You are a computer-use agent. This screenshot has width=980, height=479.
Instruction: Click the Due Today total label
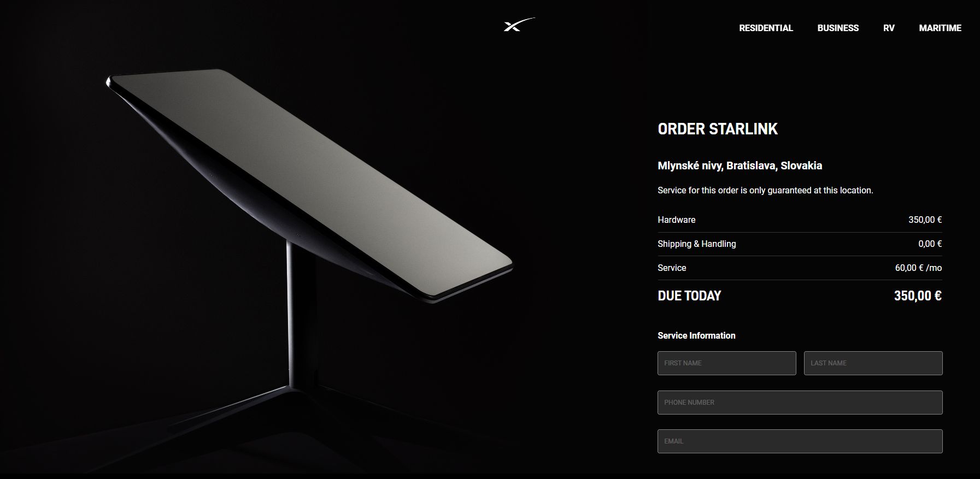point(689,296)
